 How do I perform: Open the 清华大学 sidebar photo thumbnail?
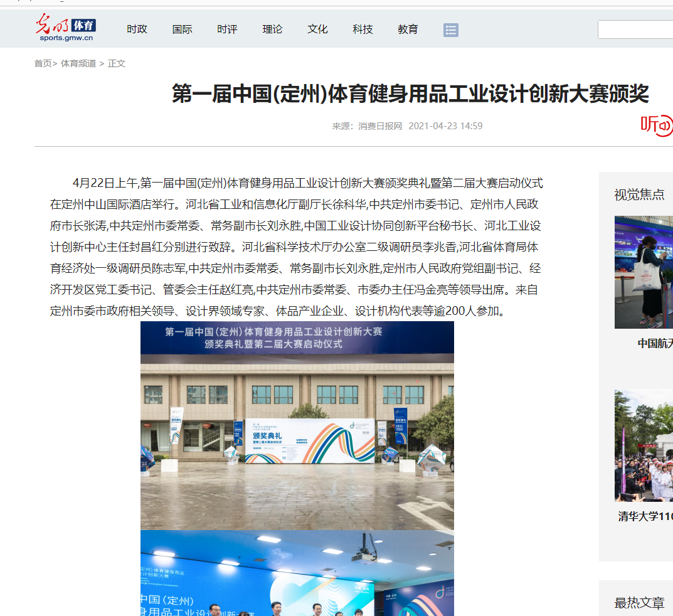[x=644, y=445]
